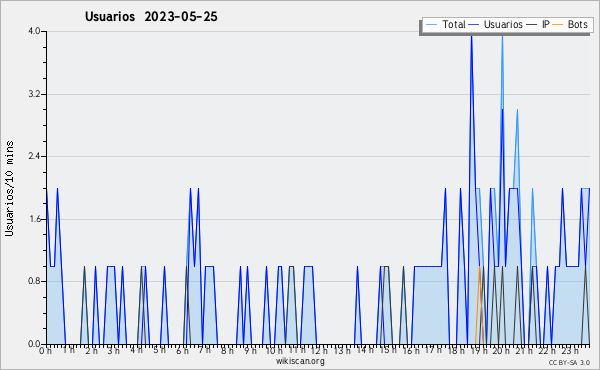Click the orange Bots legend line
The height and width of the screenshot is (370, 600).
[558, 25]
